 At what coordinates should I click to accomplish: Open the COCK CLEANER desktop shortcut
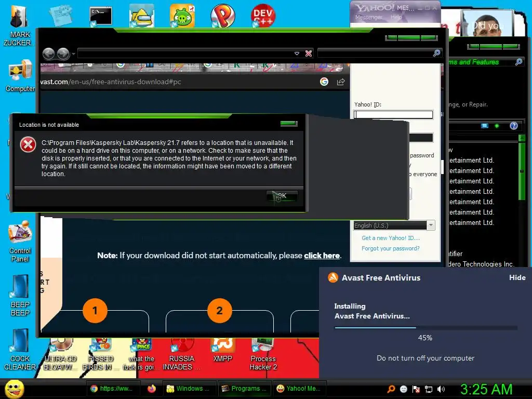[x=20, y=350]
